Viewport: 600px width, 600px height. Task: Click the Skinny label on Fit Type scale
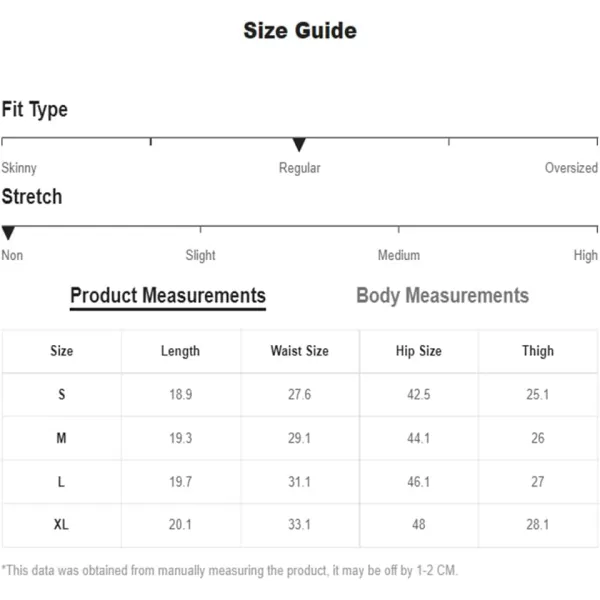coord(19,168)
